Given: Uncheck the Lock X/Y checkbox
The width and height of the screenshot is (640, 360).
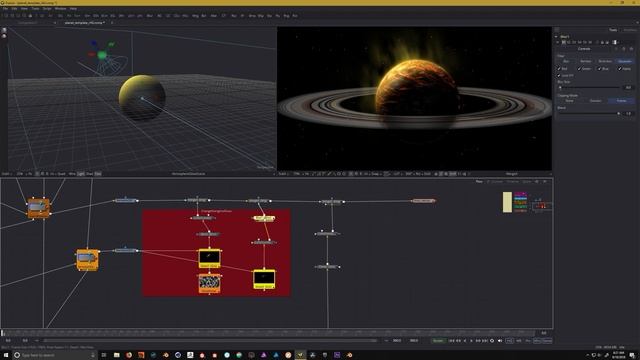Looking at the screenshot, I should click(559, 76).
